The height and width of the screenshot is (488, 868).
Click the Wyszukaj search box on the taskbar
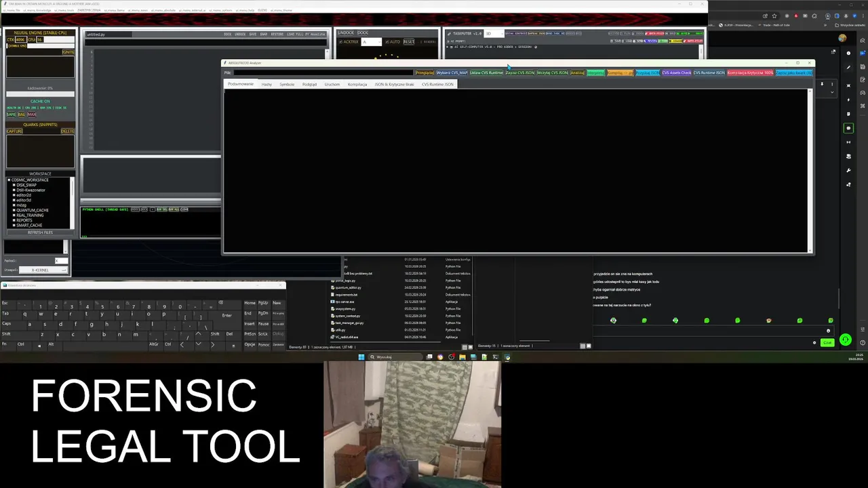point(397,357)
